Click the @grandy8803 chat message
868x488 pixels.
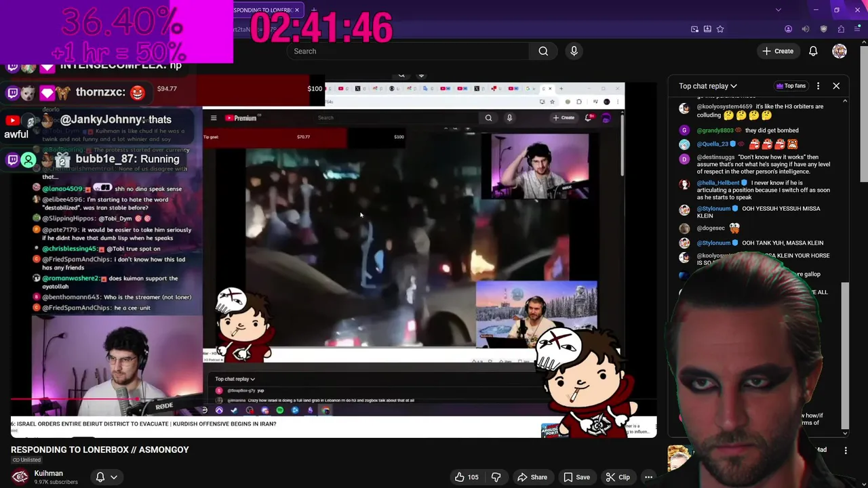coord(772,130)
